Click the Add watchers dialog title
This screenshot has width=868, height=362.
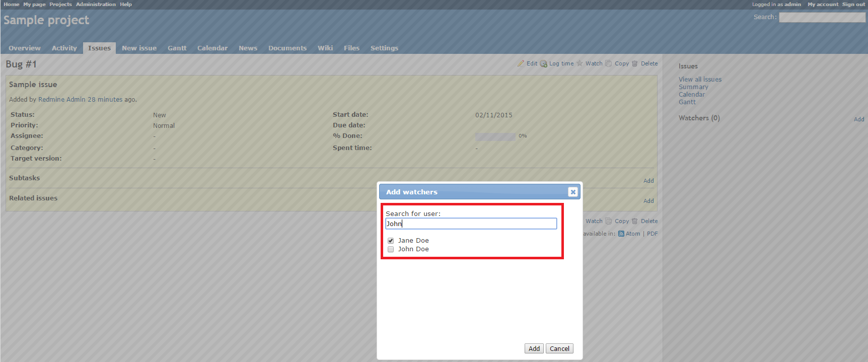412,192
